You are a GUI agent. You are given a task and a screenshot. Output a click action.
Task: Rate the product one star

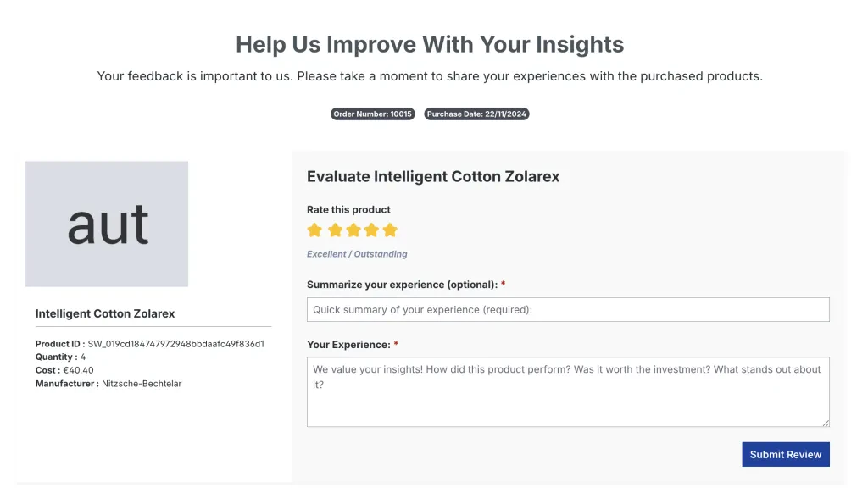pyautogui.click(x=314, y=230)
